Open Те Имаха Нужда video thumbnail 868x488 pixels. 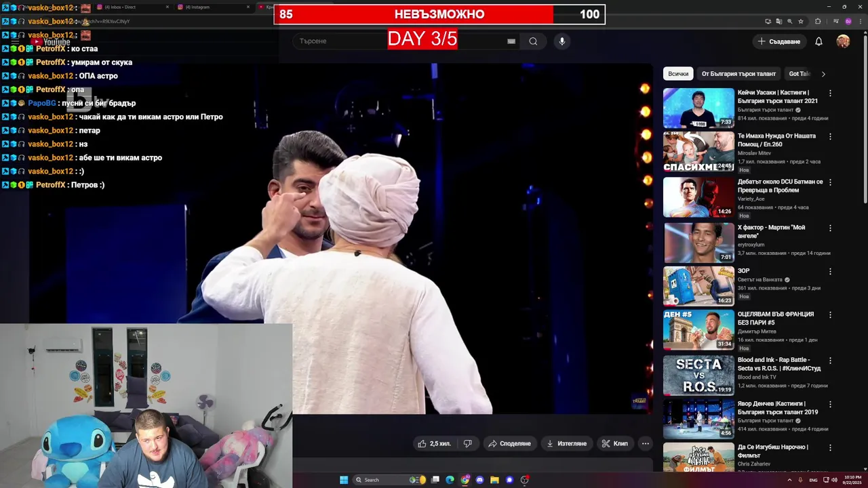[698, 152]
